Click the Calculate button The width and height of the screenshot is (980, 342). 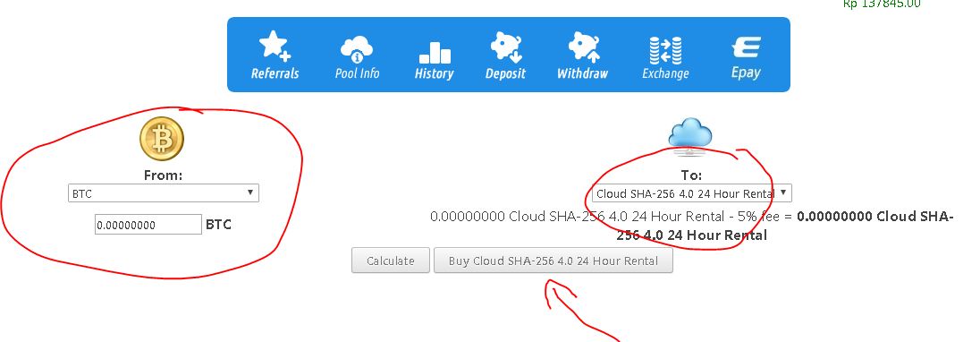click(391, 261)
